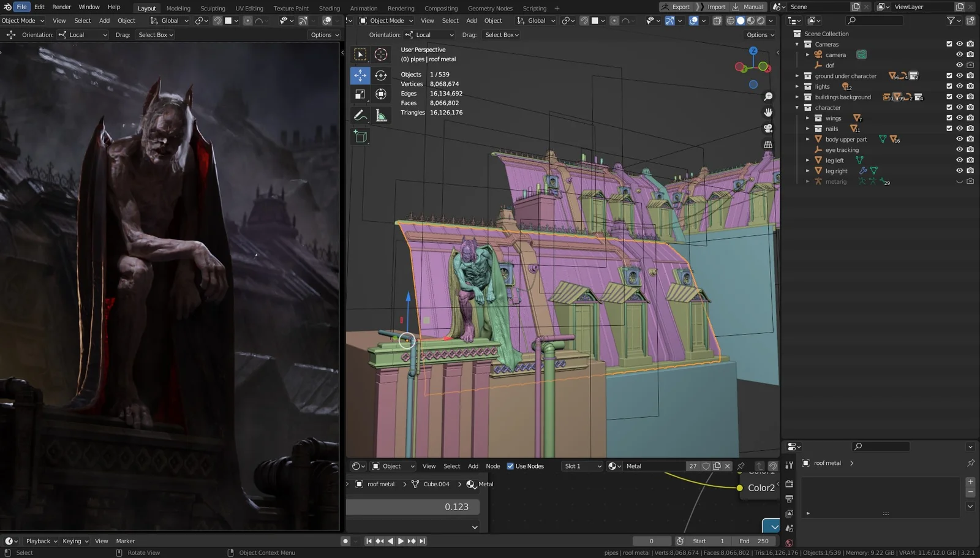
Task: Select the Measure tool
Action: [x=381, y=115]
